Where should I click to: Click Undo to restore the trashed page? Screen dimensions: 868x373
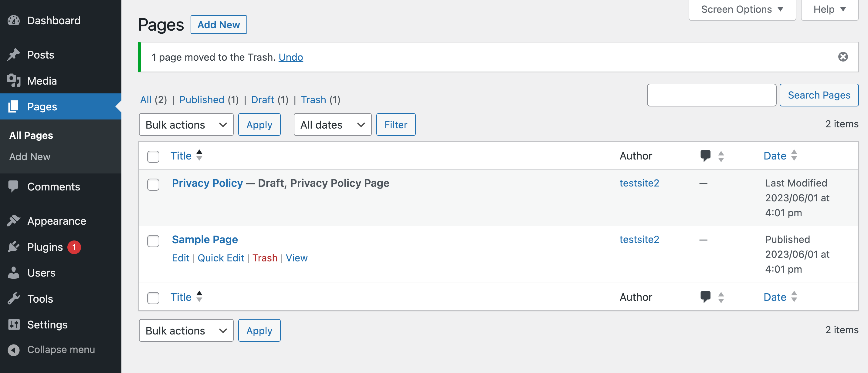pos(291,57)
